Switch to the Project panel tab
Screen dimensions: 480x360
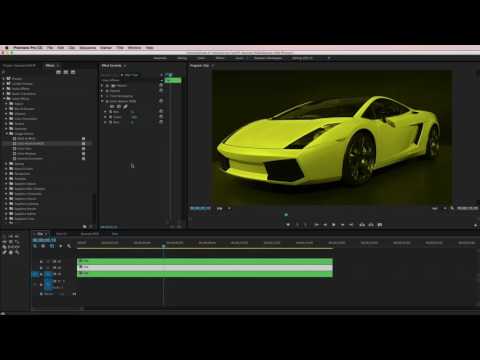[x=19, y=66]
